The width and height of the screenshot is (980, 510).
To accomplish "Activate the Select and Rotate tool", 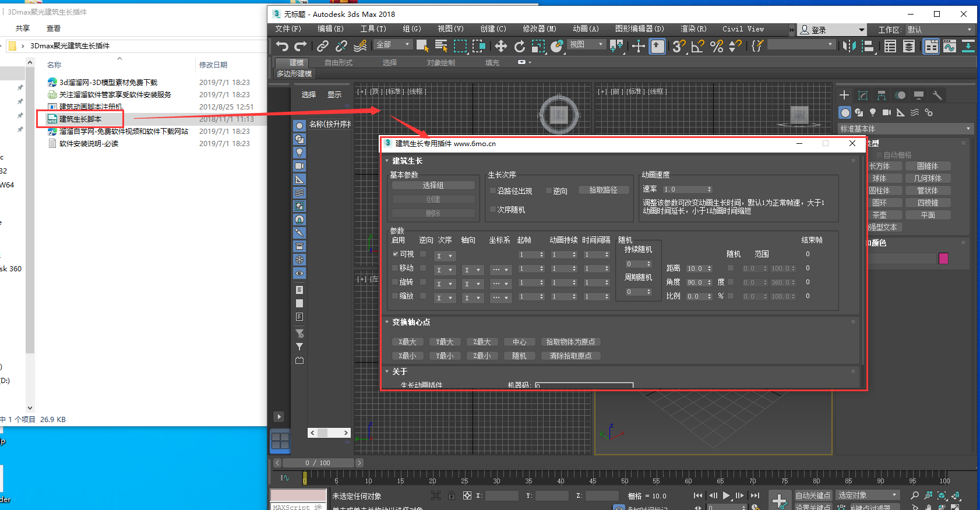I will [519, 46].
